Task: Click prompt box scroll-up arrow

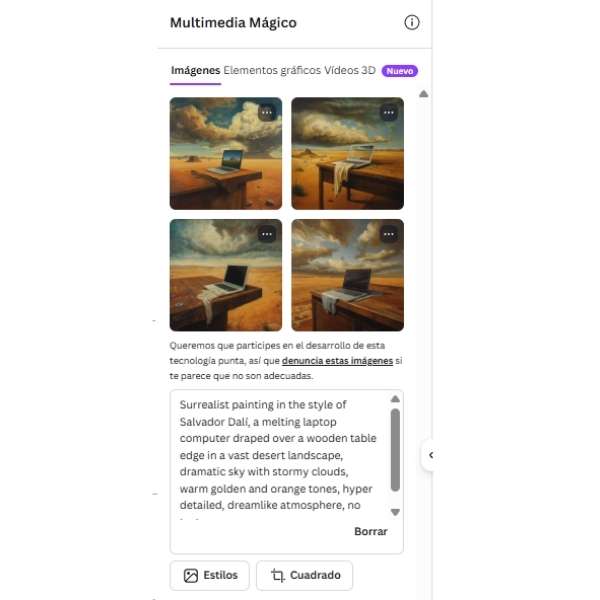Action: pos(395,399)
